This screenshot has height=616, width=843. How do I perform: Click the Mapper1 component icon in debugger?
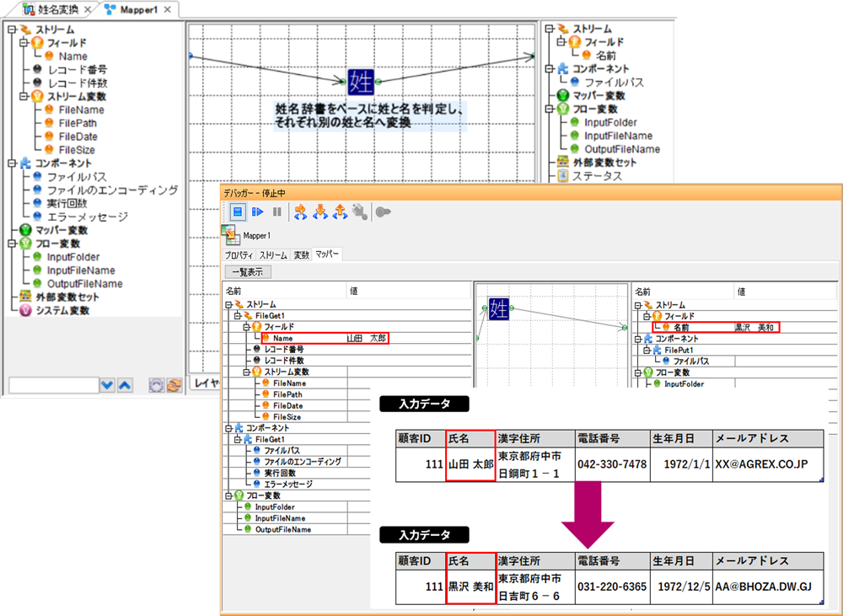click(x=230, y=233)
